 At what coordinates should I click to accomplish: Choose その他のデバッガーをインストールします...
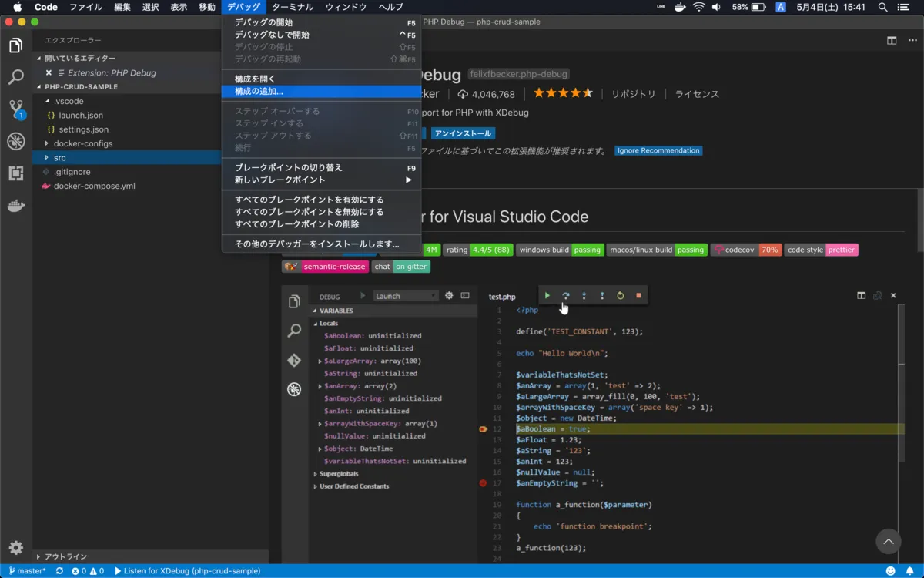point(321,244)
